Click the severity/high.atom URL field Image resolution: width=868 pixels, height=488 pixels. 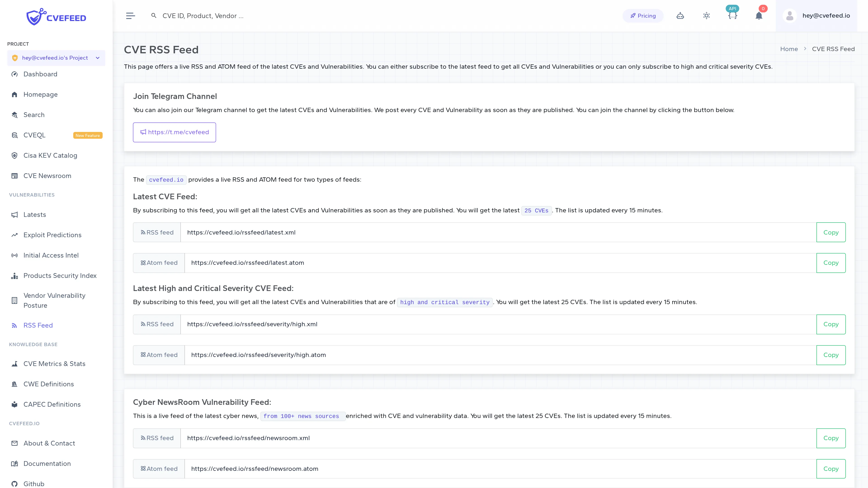pos(501,355)
